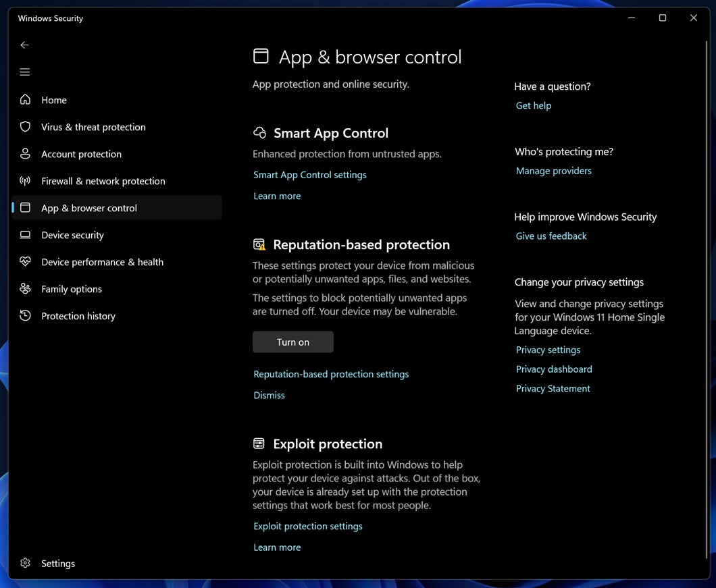Collapse the navigation with the hamburger icon
Viewport: 716px width, 588px height.
tap(24, 72)
